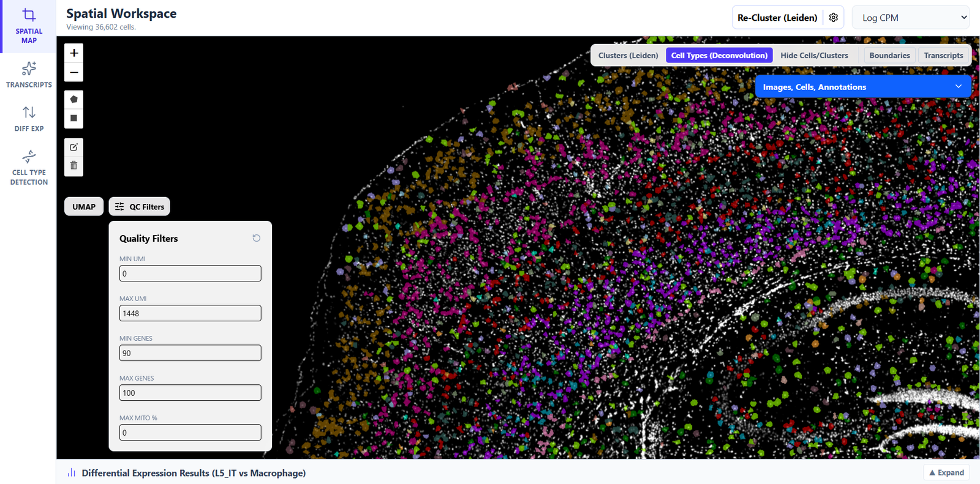Open Re-Cluster settings gear
The width and height of the screenshot is (980, 484).
[x=834, y=18]
